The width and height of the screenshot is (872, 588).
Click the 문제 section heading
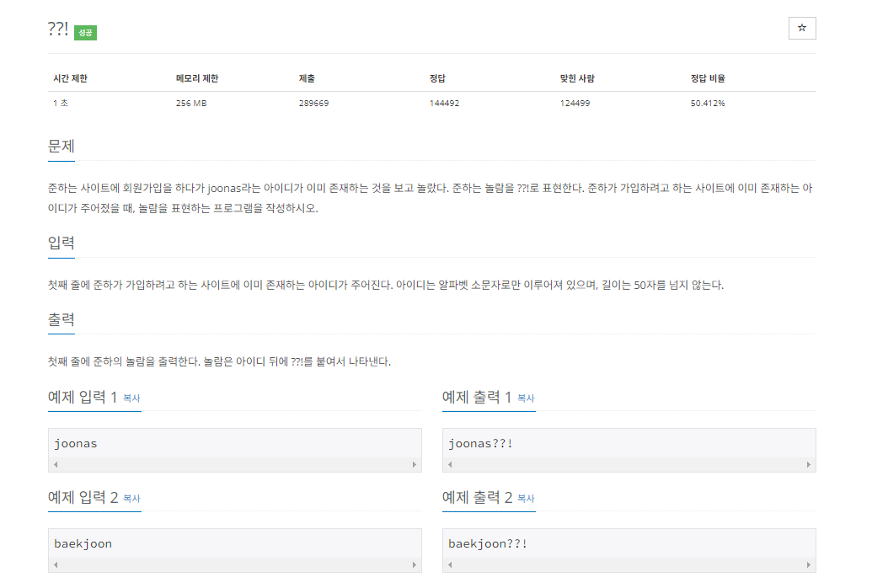pos(62,147)
